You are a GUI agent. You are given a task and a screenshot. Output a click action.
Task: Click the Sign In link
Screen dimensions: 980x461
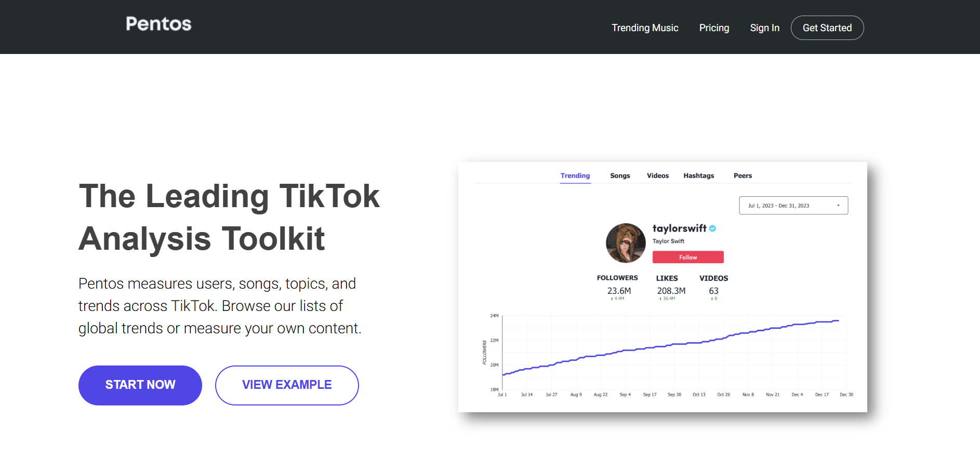click(764, 28)
